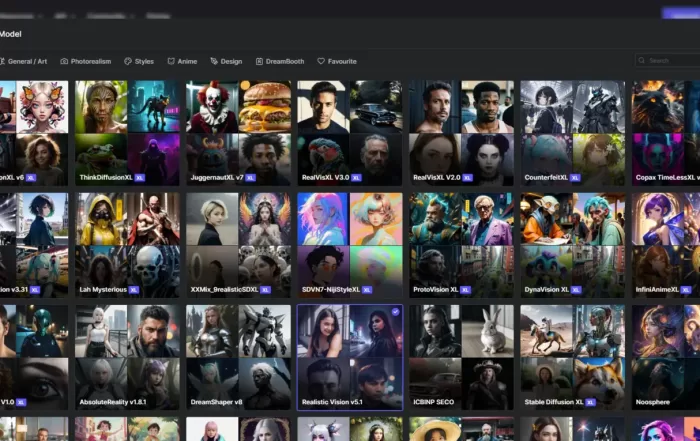Click the horse rider image in Stable Diffusion XL

[x=546, y=331]
